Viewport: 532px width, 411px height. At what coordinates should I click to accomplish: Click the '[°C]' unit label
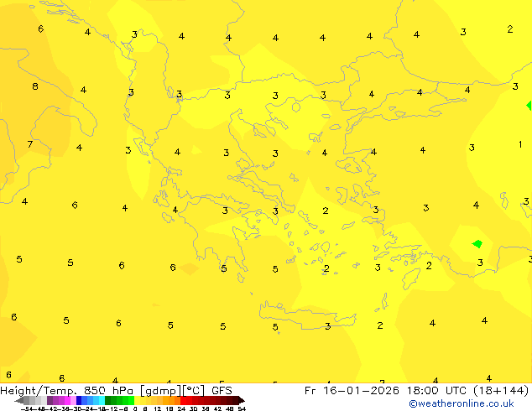[x=194, y=391]
